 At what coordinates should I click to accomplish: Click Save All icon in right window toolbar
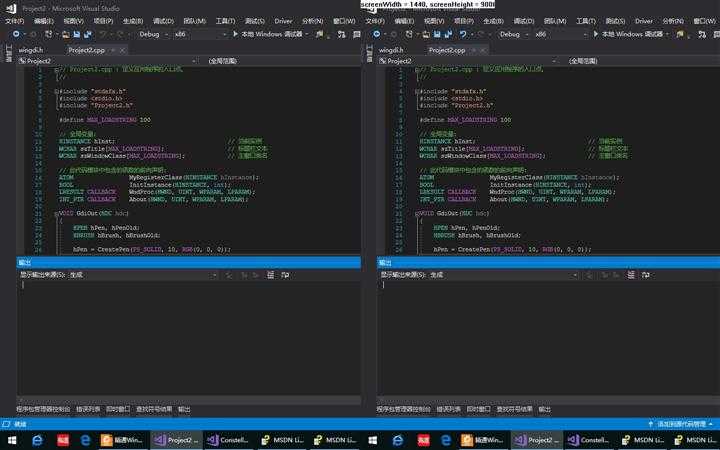pyautogui.click(x=448, y=34)
